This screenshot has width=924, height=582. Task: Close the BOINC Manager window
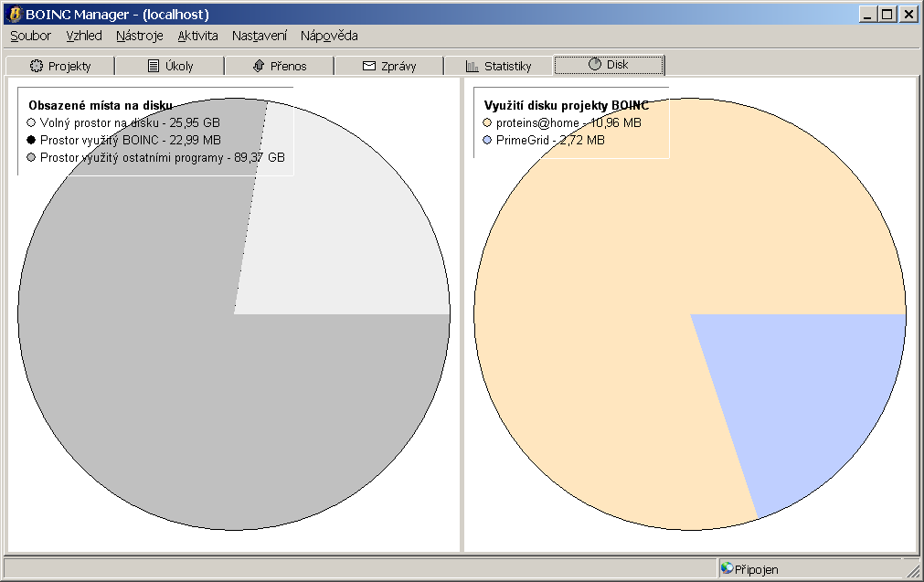pos(908,14)
